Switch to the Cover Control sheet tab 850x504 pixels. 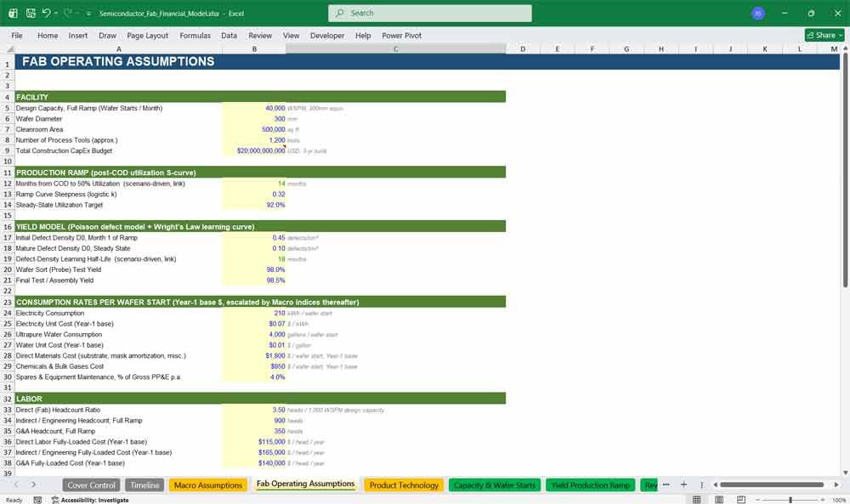pos(91,485)
